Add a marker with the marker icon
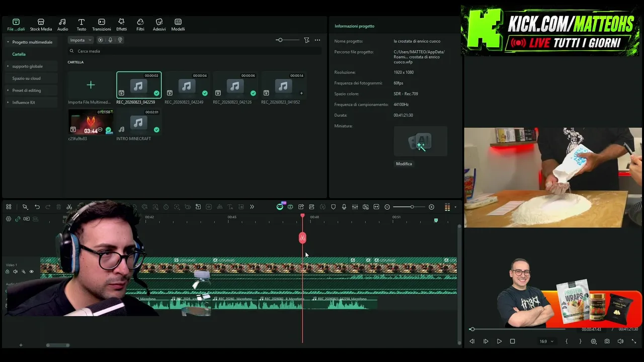 coord(333,207)
